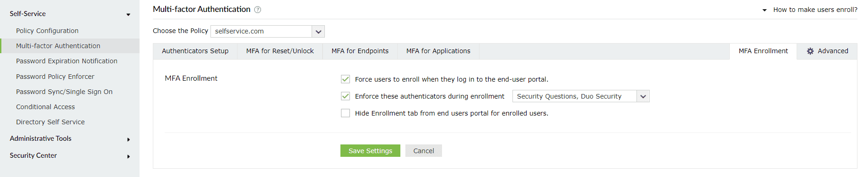
Task: Switch to Authenticators Setup tab
Action: [x=195, y=51]
